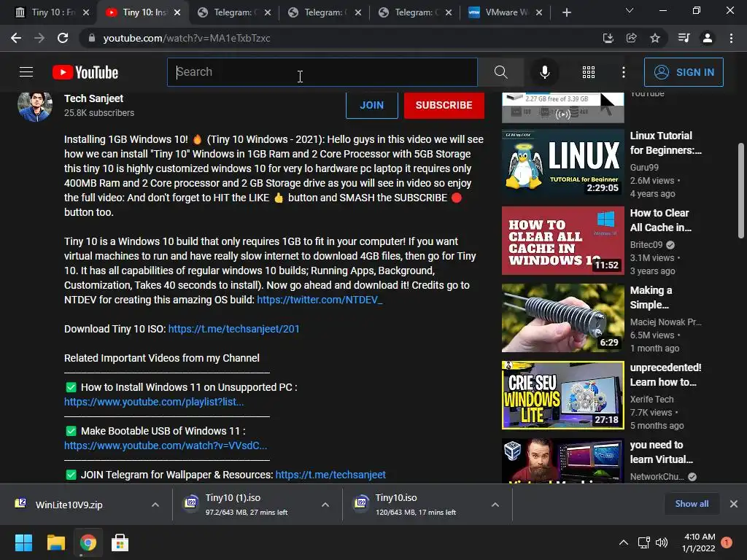Click WinLite10V9.zip download item
Screen dimensions: 747x560
click(69, 505)
